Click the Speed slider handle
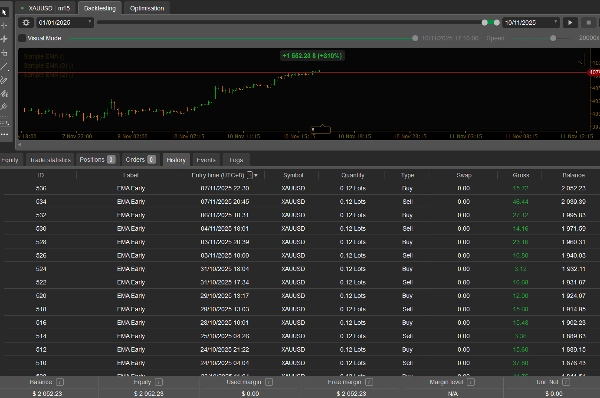The height and width of the screenshot is (398, 600). (x=553, y=38)
